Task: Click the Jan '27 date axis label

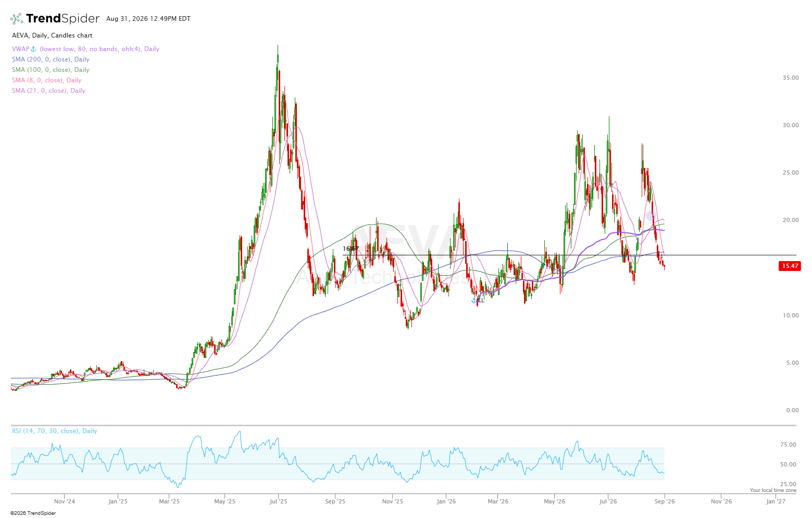Action: point(776,502)
